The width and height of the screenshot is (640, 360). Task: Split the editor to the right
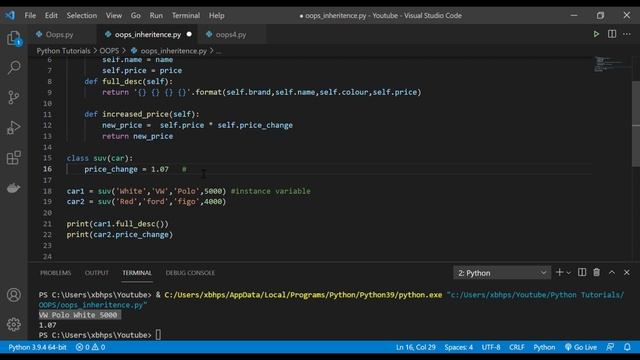click(612, 34)
